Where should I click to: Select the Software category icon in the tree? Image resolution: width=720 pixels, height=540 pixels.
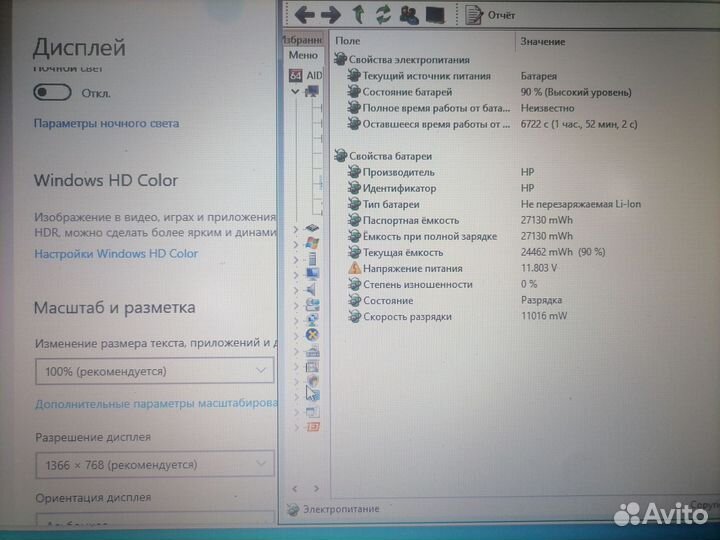tap(312, 366)
